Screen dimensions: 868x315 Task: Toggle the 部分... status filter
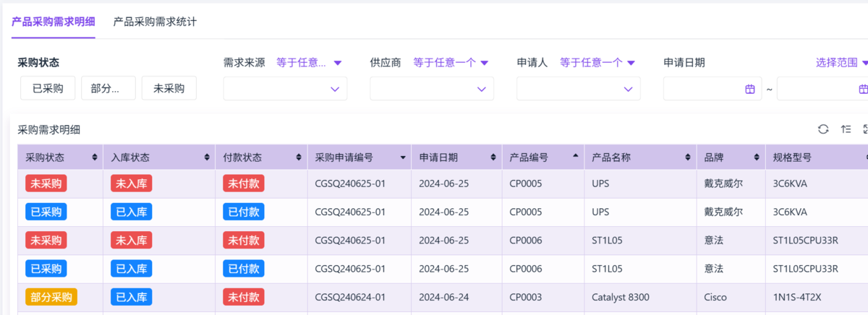coord(109,88)
